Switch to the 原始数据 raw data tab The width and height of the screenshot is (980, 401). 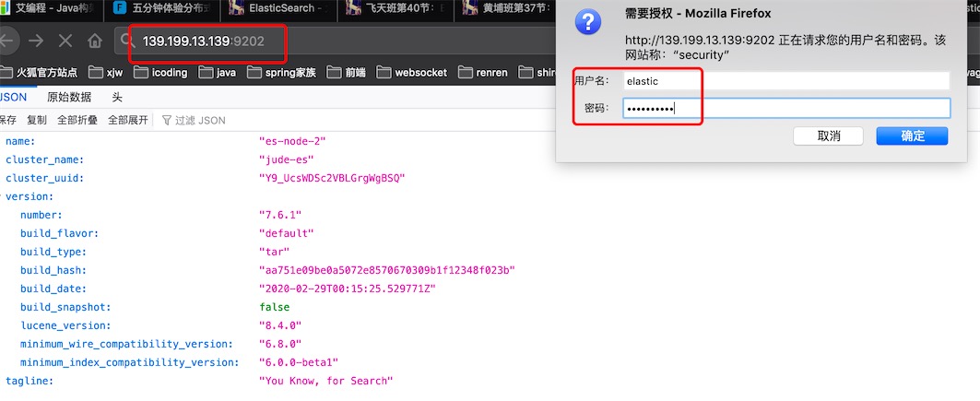pos(69,98)
